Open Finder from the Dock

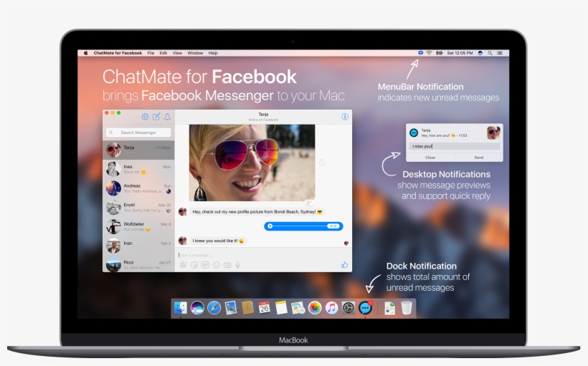(181, 308)
